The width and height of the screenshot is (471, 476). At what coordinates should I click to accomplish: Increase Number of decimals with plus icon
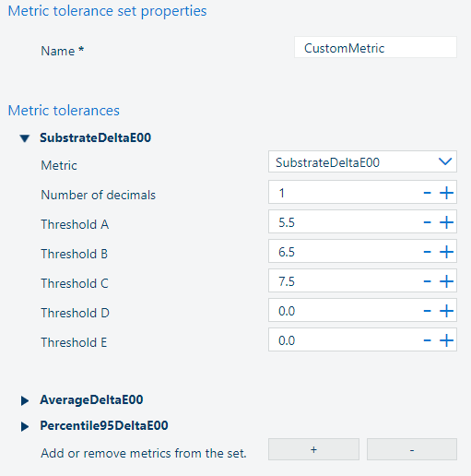point(446,193)
